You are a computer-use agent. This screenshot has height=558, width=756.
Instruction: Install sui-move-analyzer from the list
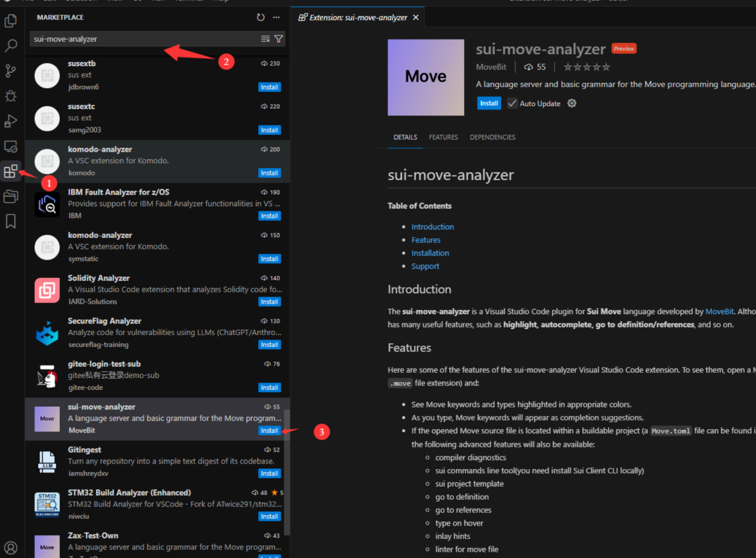(x=269, y=431)
